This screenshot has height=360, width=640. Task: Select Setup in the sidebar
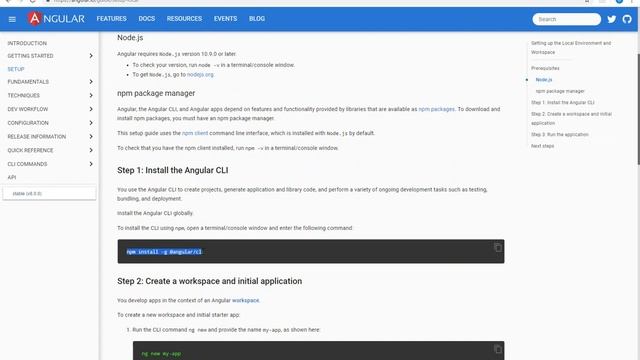(x=16, y=69)
